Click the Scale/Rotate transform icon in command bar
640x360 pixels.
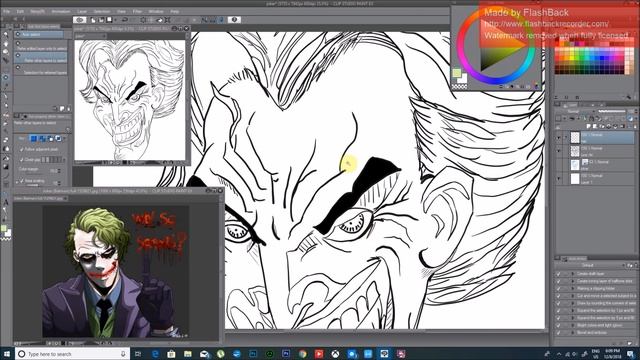tap(168, 20)
